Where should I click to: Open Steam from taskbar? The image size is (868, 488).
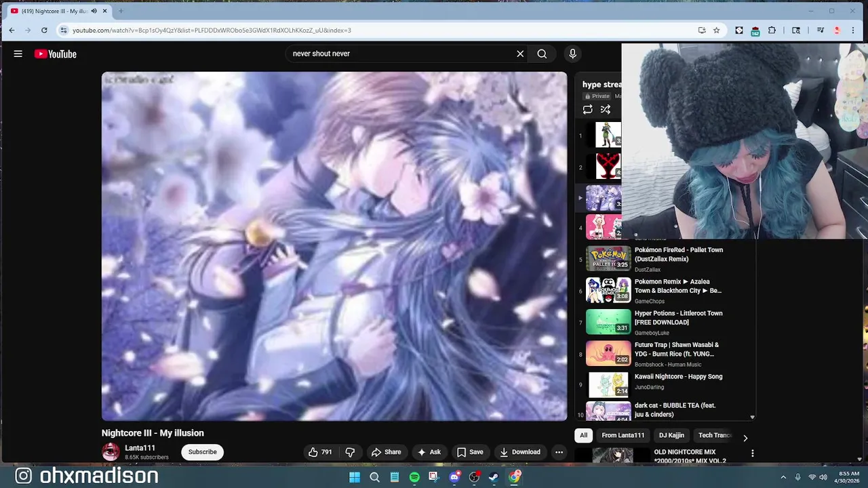click(494, 477)
